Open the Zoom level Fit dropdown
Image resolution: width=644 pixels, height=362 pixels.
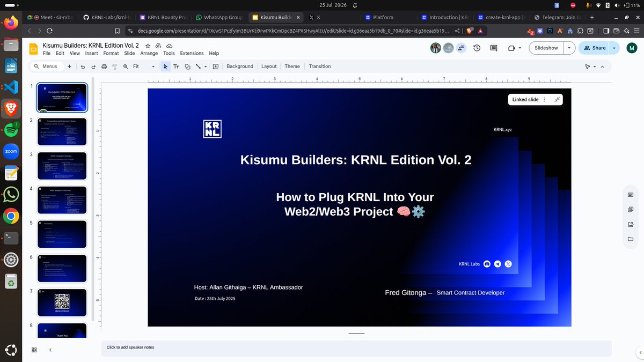[x=144, y=67]
